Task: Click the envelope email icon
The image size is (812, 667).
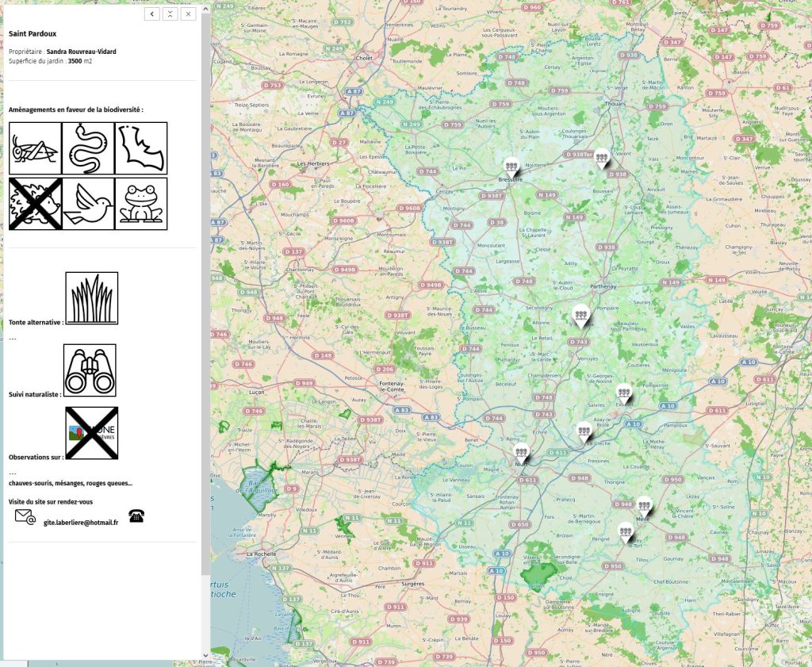Action: [25, 517]
